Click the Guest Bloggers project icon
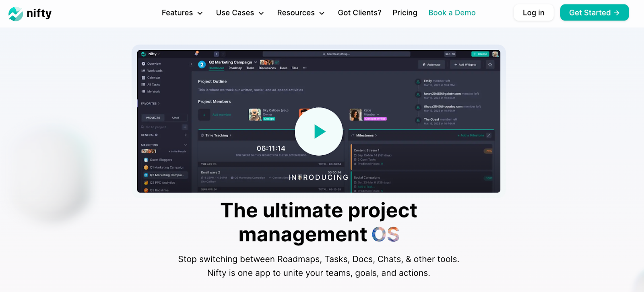The height and width of the screenshot is (292, 644). coord(146,160)
